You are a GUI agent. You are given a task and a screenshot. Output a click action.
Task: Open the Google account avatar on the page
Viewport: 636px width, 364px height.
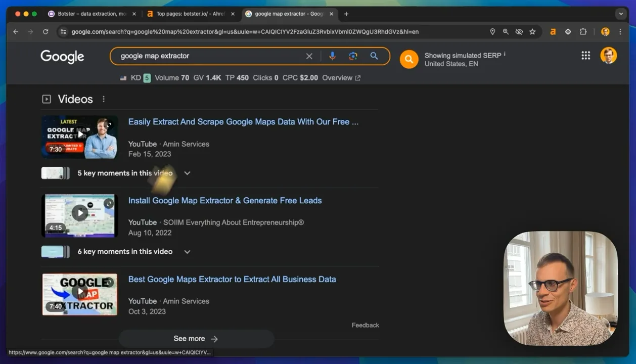pos(608,56)
